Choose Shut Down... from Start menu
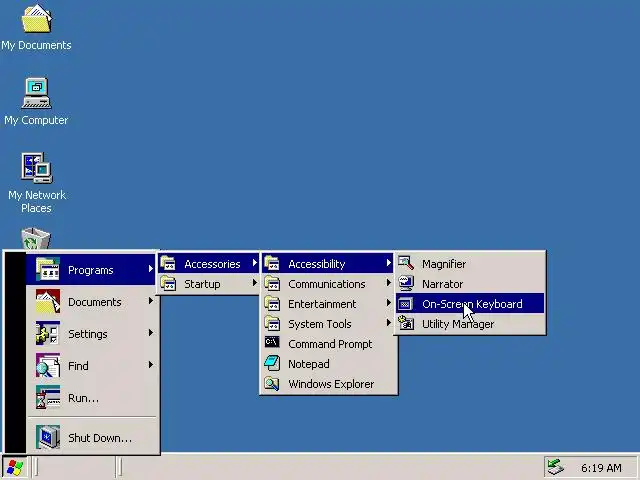The width and height of the screenshot is (640, 480). click(x=91, y=437)
